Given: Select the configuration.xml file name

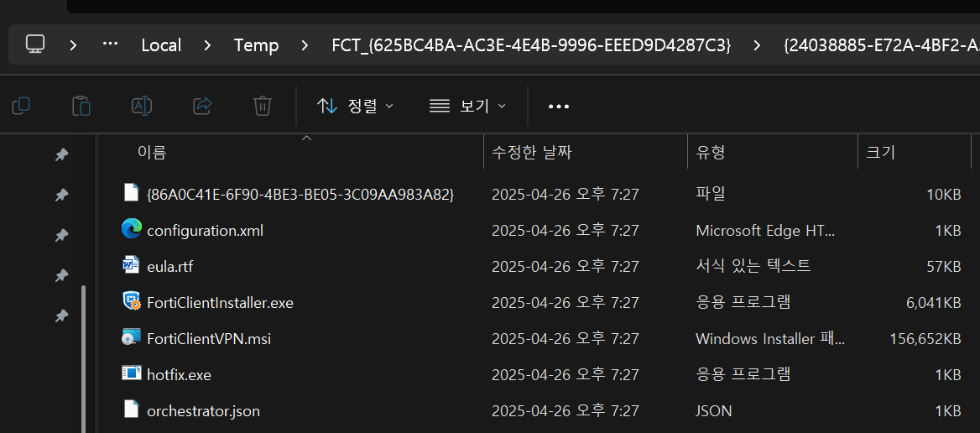Looking at the screenshot, I should pos(205,231).
